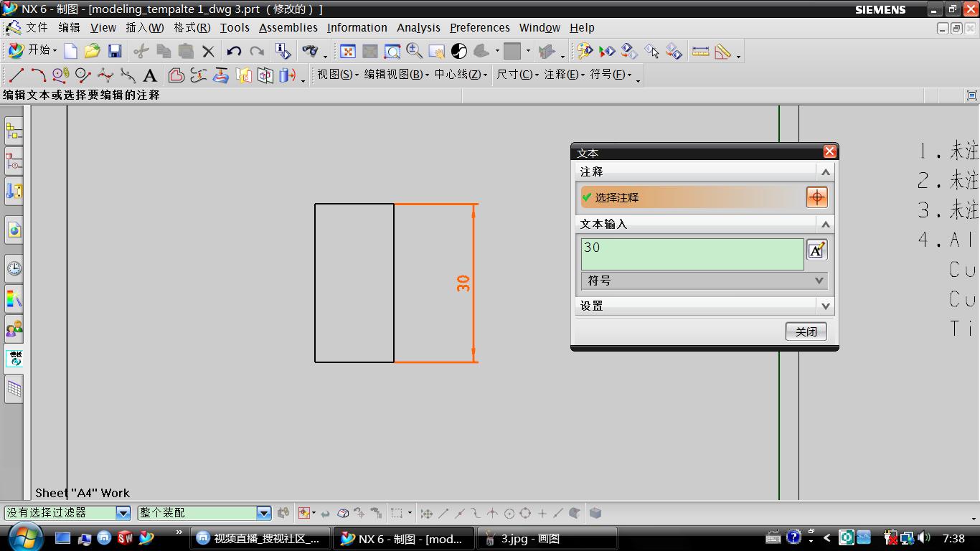Select the studio spline through points tool
Screen dimensions: 980x551
click(105, 75)
